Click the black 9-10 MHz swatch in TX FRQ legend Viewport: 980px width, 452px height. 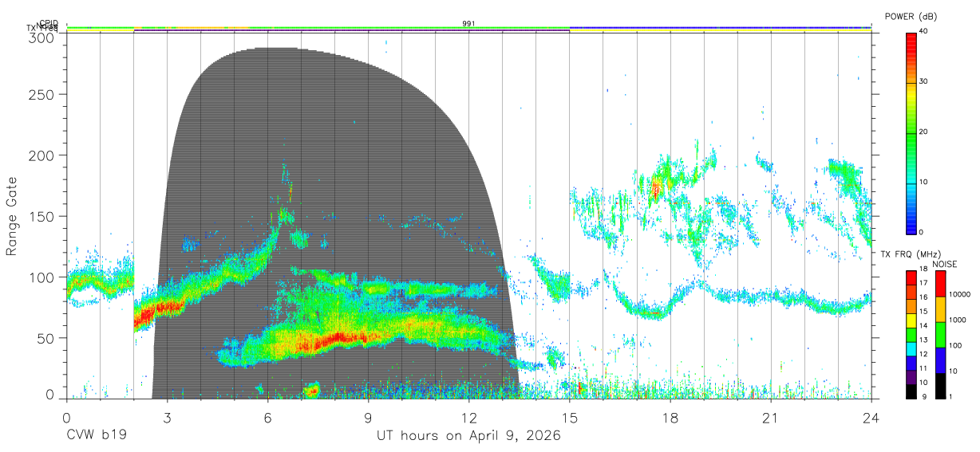911,391
